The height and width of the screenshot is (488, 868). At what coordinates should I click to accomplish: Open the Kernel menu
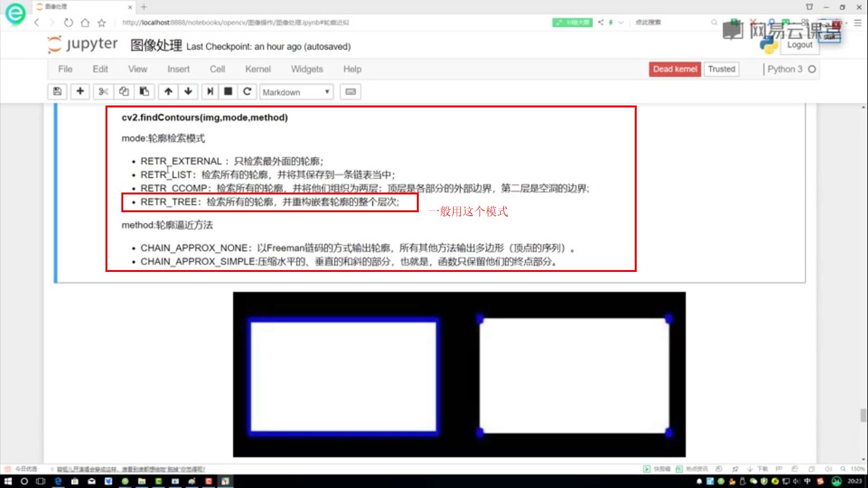click(x=258, y=69)
